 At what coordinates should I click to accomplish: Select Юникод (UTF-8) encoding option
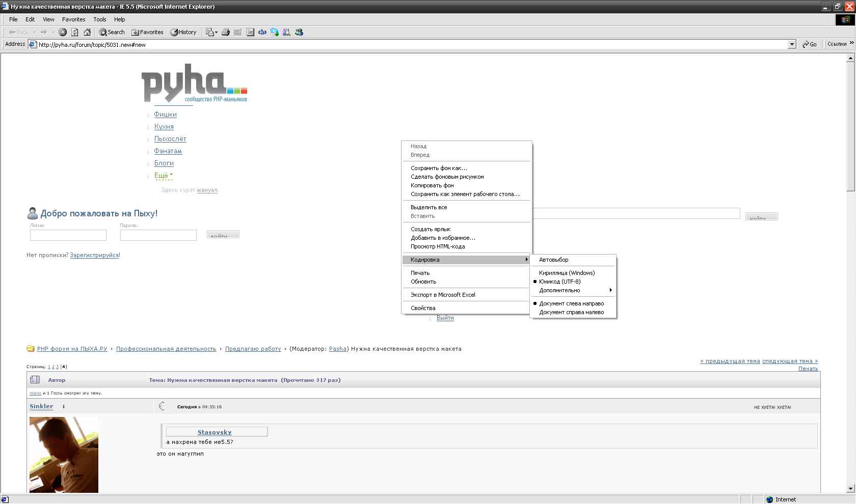click(x=559, y=282)
